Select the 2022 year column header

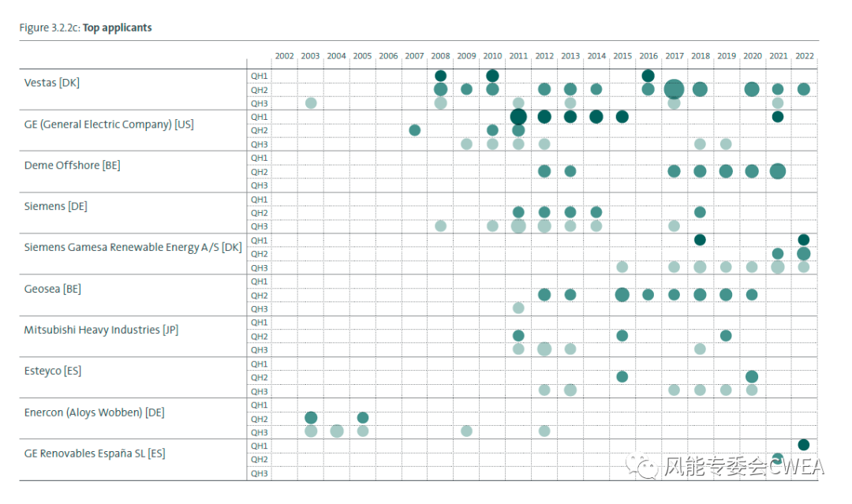pyautogui.click(x=805, y=56)
